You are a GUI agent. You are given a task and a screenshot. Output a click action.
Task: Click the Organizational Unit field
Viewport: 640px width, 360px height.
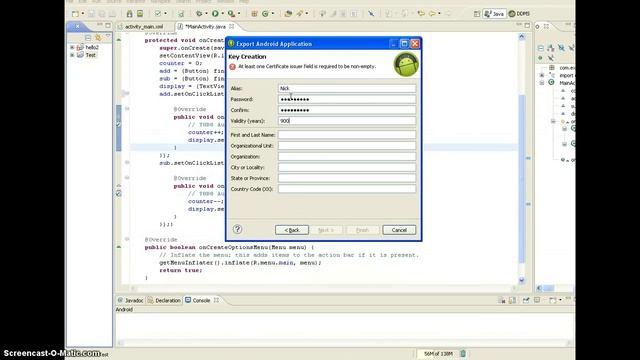coord(347,146)
